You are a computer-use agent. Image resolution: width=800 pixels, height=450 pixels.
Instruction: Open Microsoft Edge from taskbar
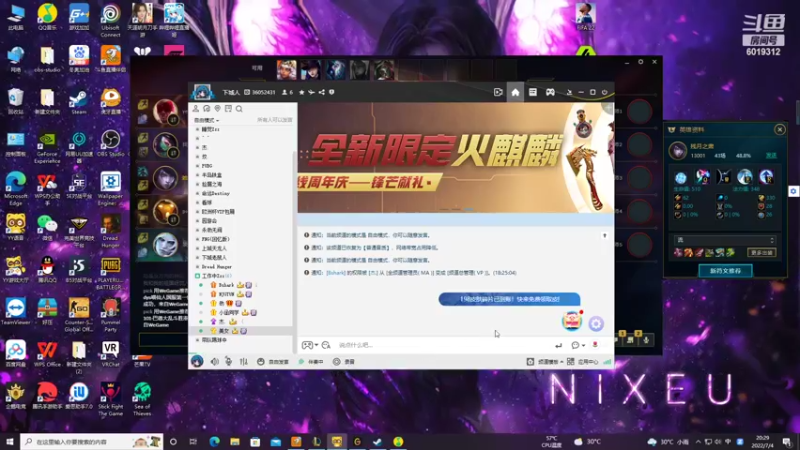(x=214, y=441)
